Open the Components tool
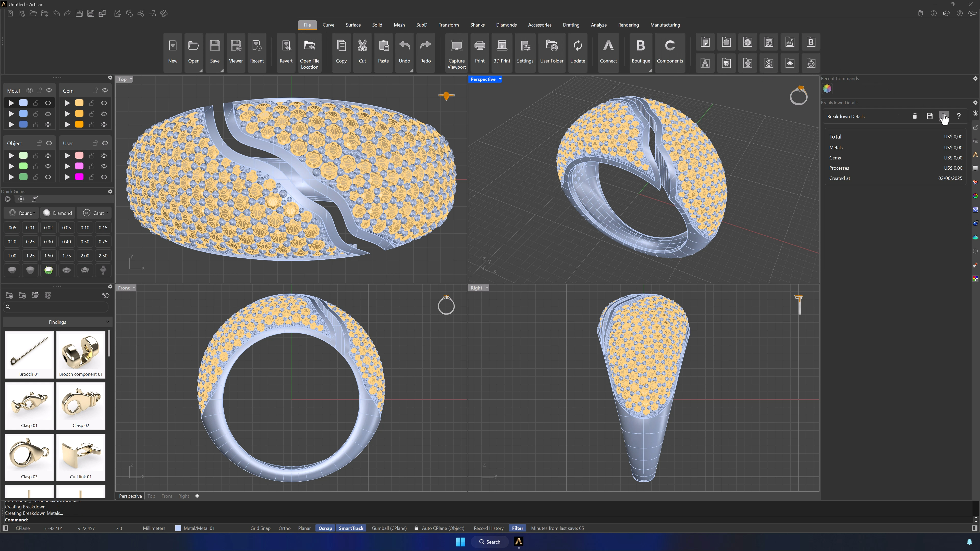This screenshot has height=551, width=980. [x=670, y=52]
